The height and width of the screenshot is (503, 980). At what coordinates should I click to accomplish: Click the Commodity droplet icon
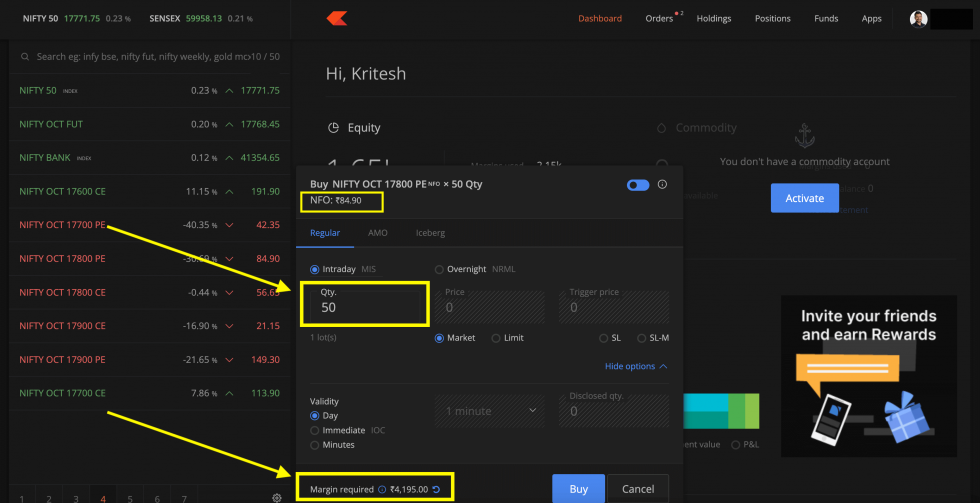[661, 128]
